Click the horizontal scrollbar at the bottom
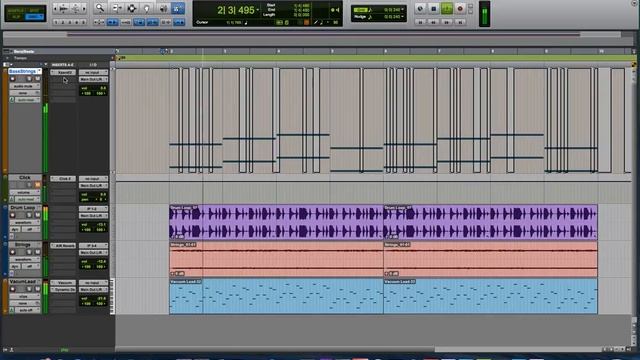The height and width of the screenshot is (360, 640). click(x=276, y=349)
